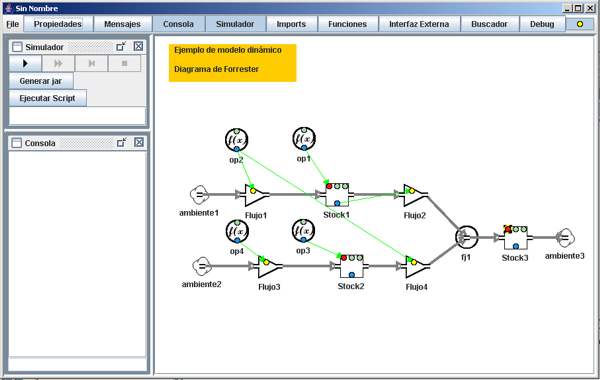Click the ambiente3 cloud sink
Viewport: 600px width, 380px height.
566,238
